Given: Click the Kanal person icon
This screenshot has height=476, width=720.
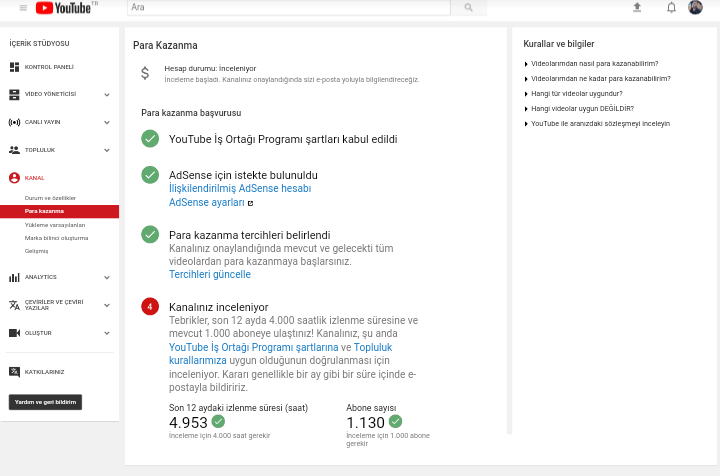Looking at the screenshot, I should tap(14, 178).
